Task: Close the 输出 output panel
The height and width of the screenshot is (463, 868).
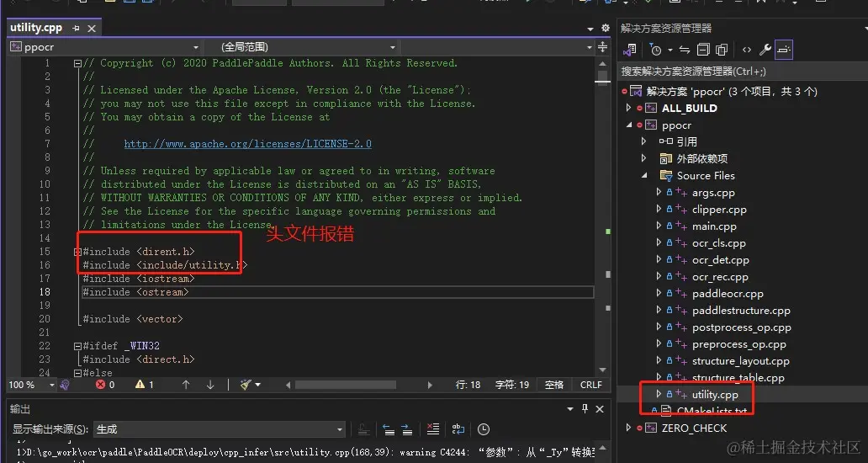Action: 600,409
